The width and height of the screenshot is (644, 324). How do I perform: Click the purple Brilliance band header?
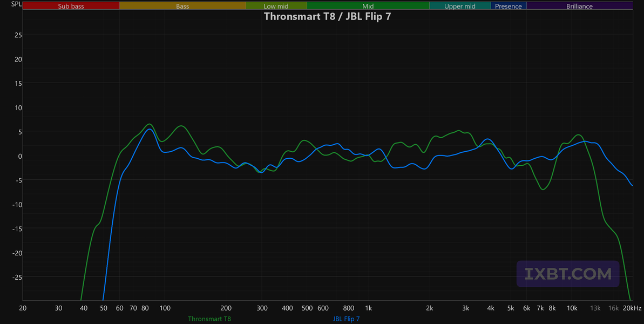(x=580, y=6)
